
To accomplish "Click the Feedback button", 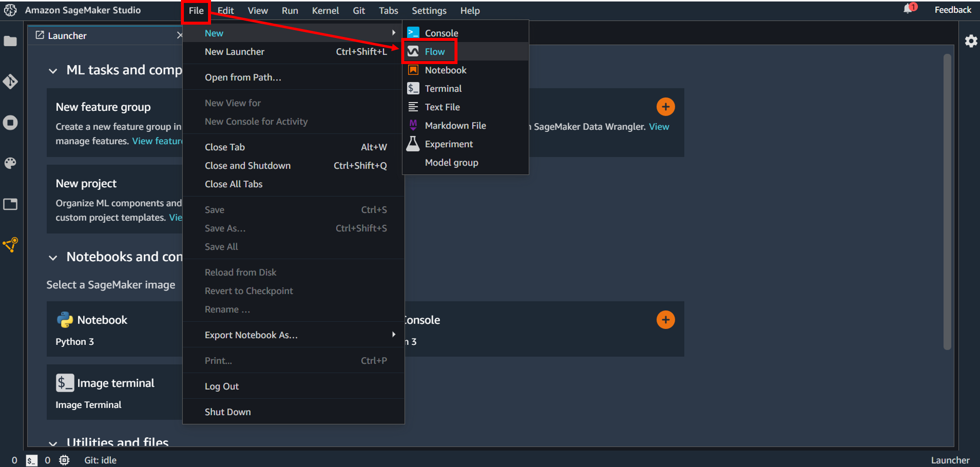I will coord(952,10).
